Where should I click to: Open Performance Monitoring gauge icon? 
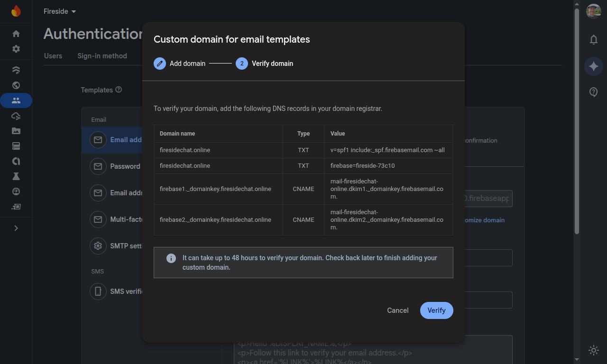(x=16, y=191)
